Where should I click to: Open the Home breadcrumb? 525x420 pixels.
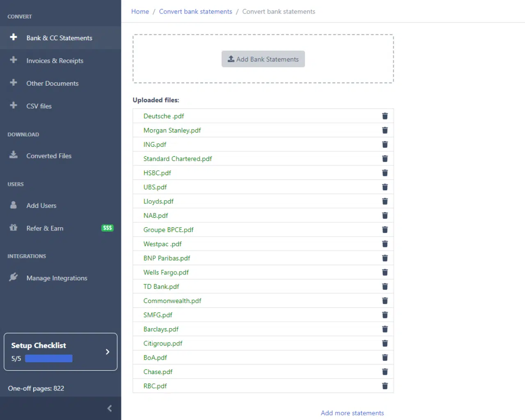tap(140, 11)
